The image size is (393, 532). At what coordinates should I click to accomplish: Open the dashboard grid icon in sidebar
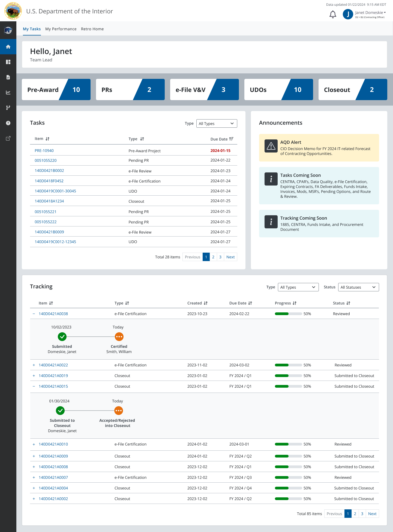[8, 62]
